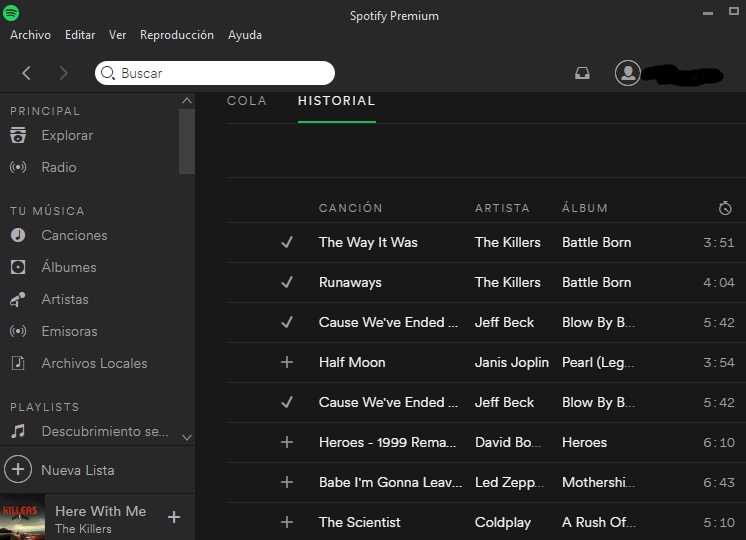Add Babe I'm Gonna Leave You to library

click(287, 482)
